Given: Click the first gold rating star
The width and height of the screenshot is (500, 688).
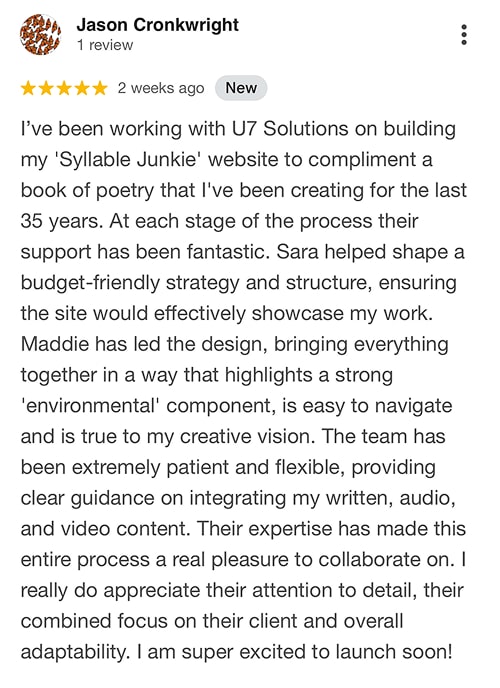Looking at the screenshot, I should [28, 88].
